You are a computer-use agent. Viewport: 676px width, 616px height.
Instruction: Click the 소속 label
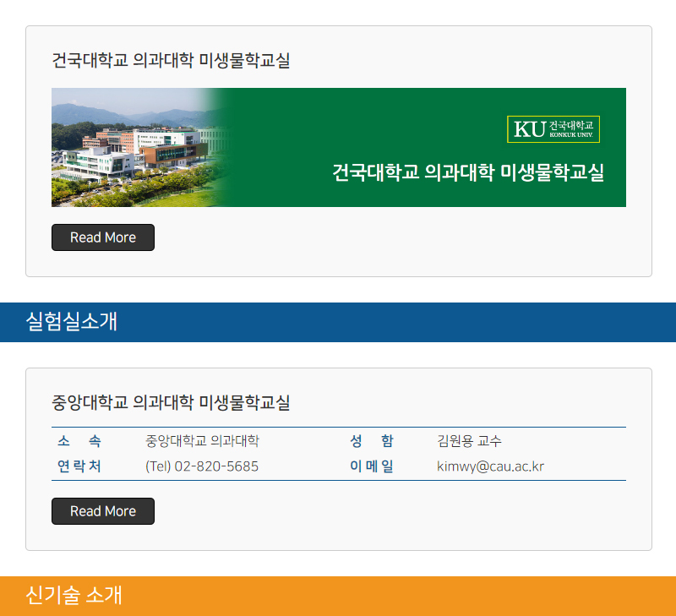coord(79,440)
